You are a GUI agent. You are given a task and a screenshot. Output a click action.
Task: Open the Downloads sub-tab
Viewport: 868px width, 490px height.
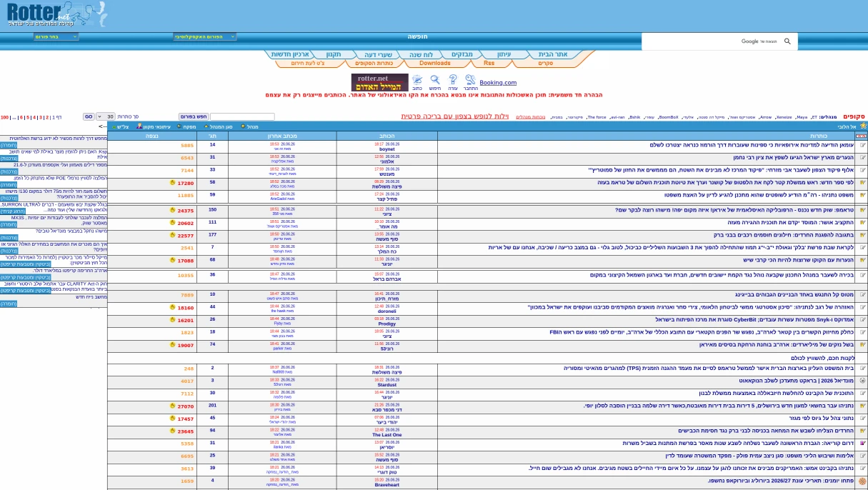(x=435, y=64)
